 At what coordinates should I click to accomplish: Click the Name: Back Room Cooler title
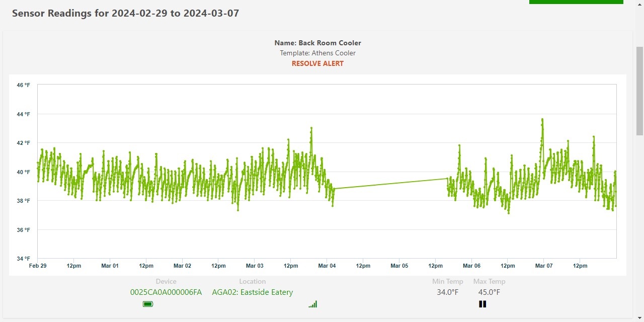tap(317, 43)
